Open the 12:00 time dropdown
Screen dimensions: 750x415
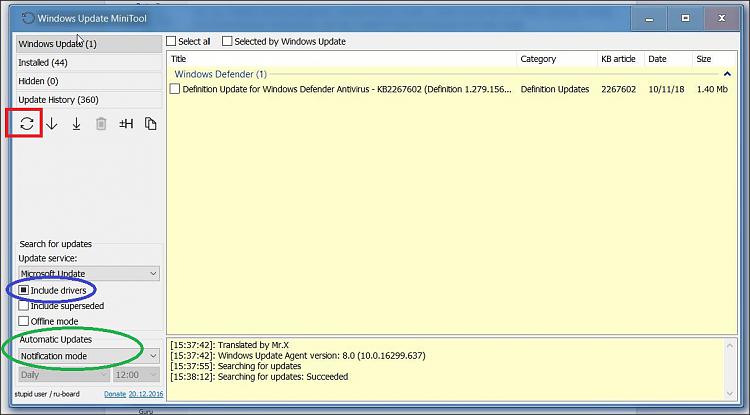tap(136, 375)
